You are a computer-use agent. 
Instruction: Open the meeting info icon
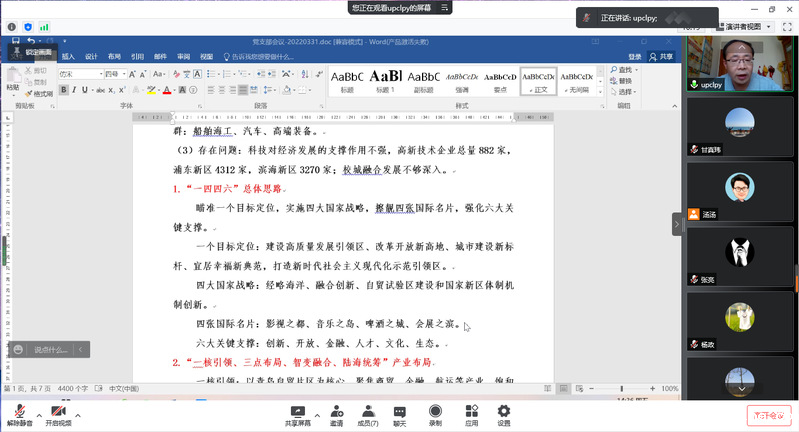tap(12, 27)
